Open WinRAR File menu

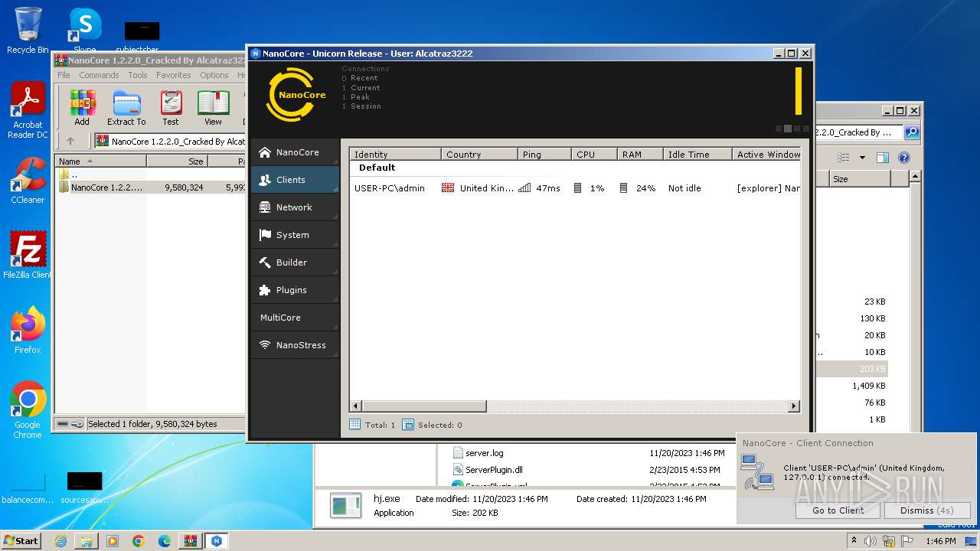click(64, 75)
